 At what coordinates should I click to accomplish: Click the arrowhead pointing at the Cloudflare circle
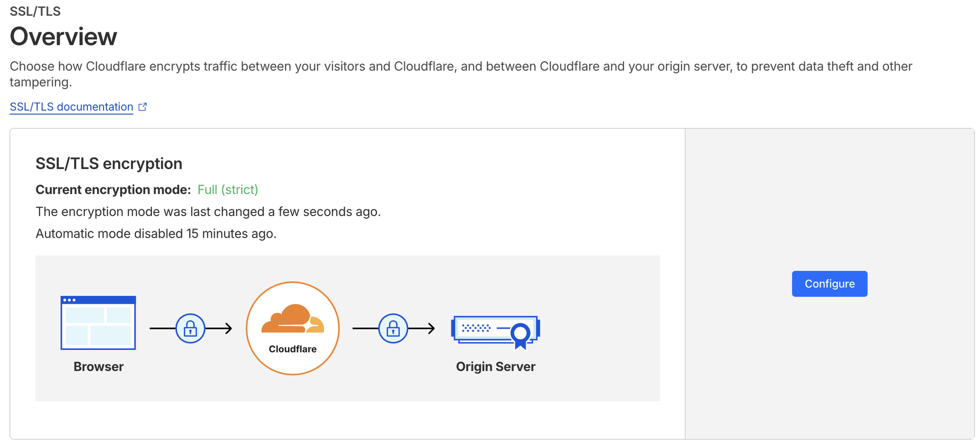coord(228,328)
